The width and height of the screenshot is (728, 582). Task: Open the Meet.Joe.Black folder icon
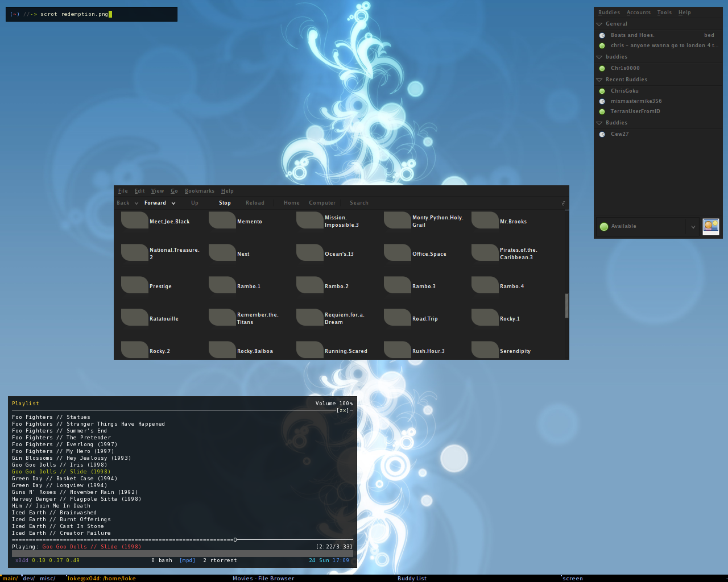[135, 221]
